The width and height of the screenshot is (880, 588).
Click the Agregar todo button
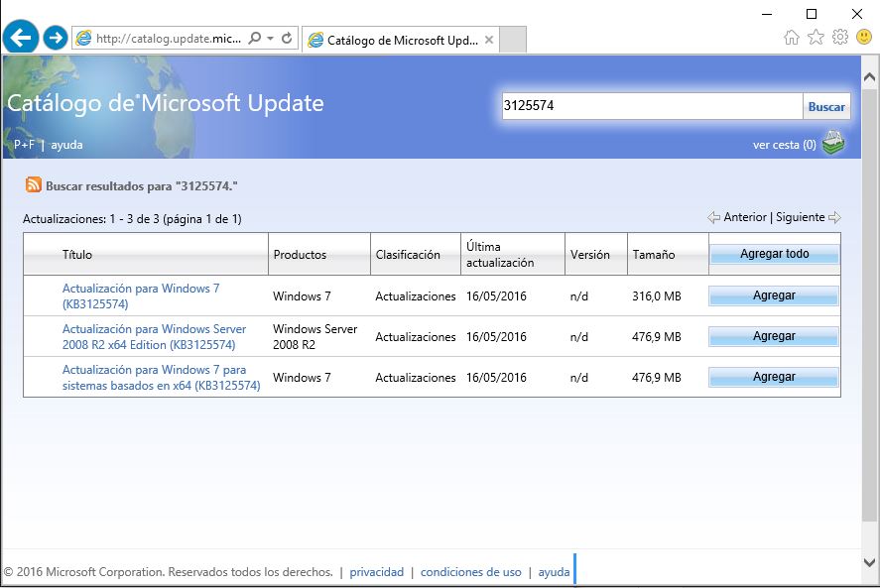pyautogui.click(x=775, y=254)
